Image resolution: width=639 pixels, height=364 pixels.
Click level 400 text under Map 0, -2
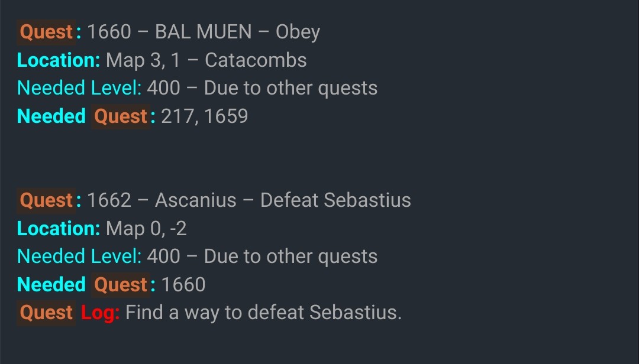point(163,256)
